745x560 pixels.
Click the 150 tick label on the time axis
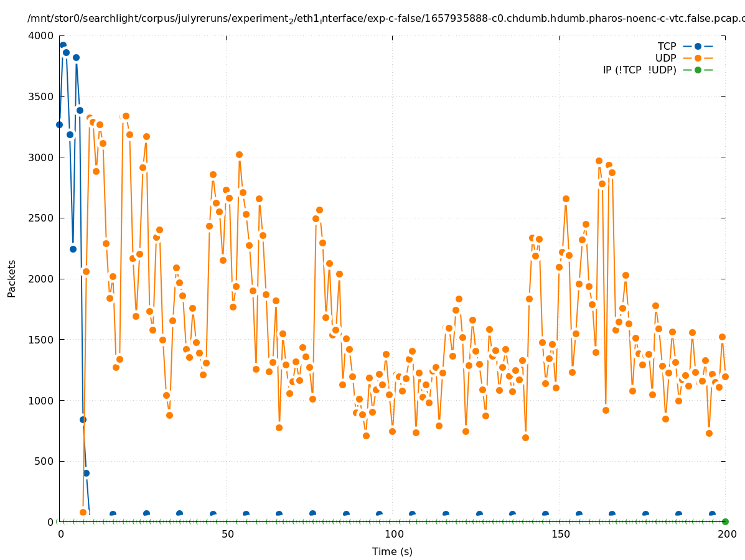tap(560, 534)
